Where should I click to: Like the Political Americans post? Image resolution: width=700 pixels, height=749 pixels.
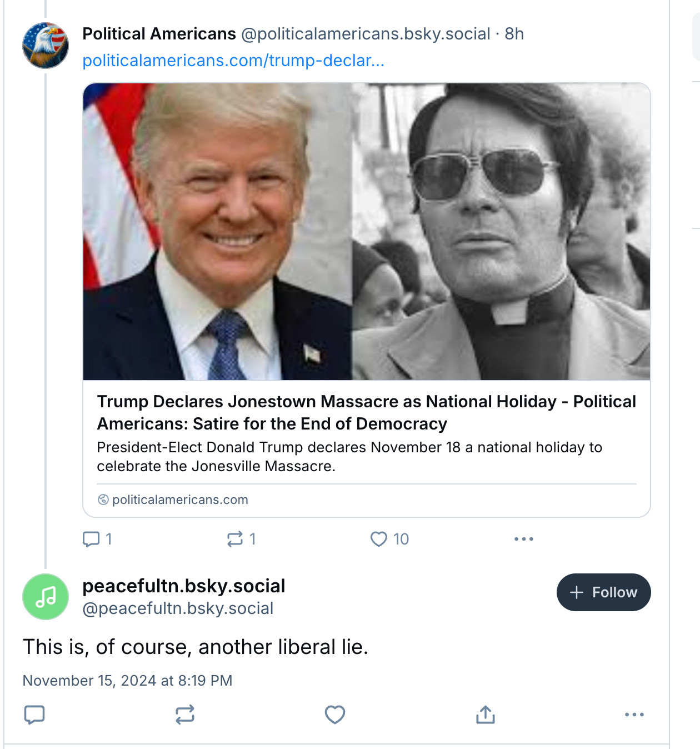(379, 539)
